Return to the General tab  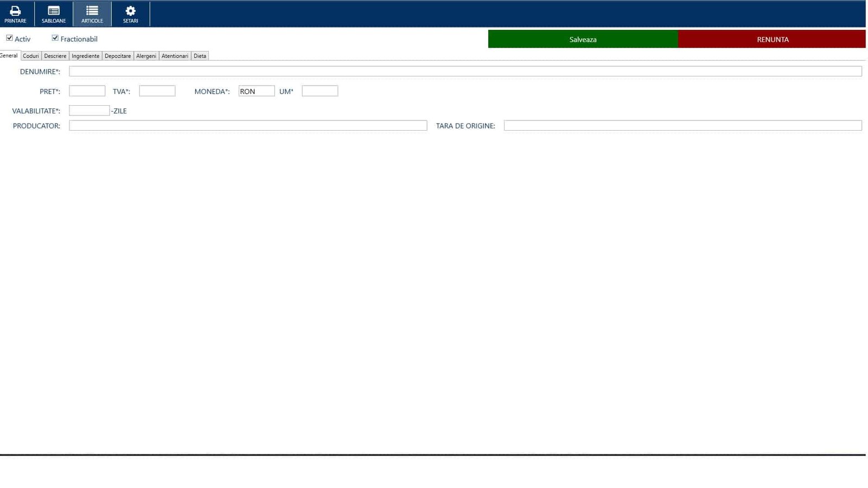click(9, 55)
